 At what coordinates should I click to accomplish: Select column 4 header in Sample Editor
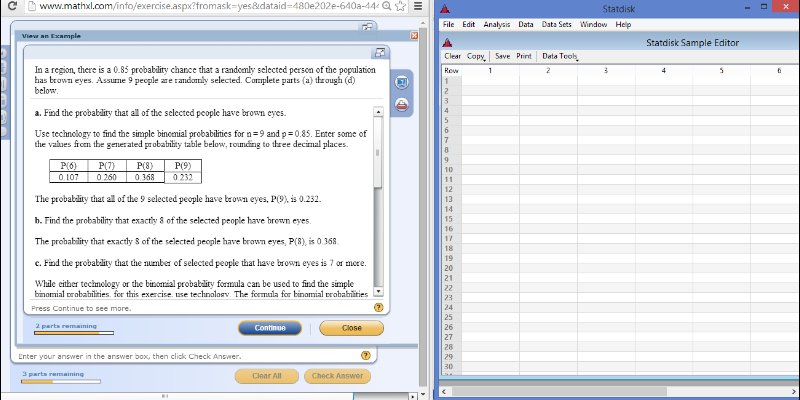pos(663,70)
